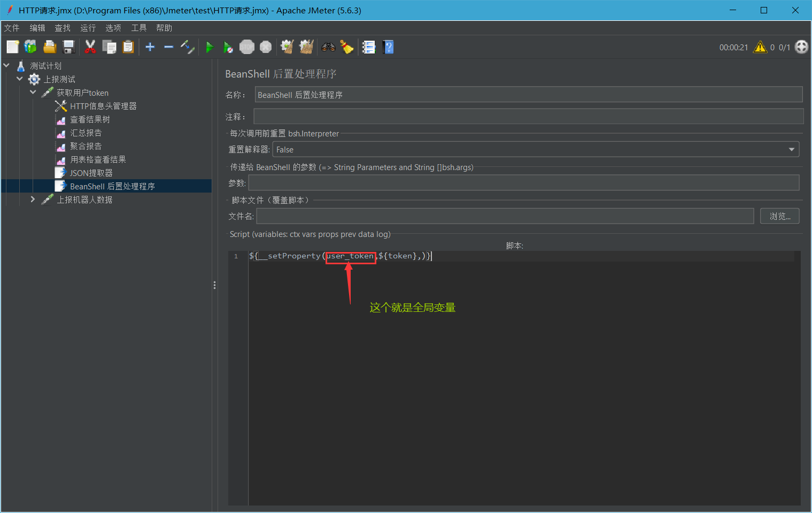Select 测试计划 in the tree
Screen dimensions: 812x513
click(x=45, y=66)
